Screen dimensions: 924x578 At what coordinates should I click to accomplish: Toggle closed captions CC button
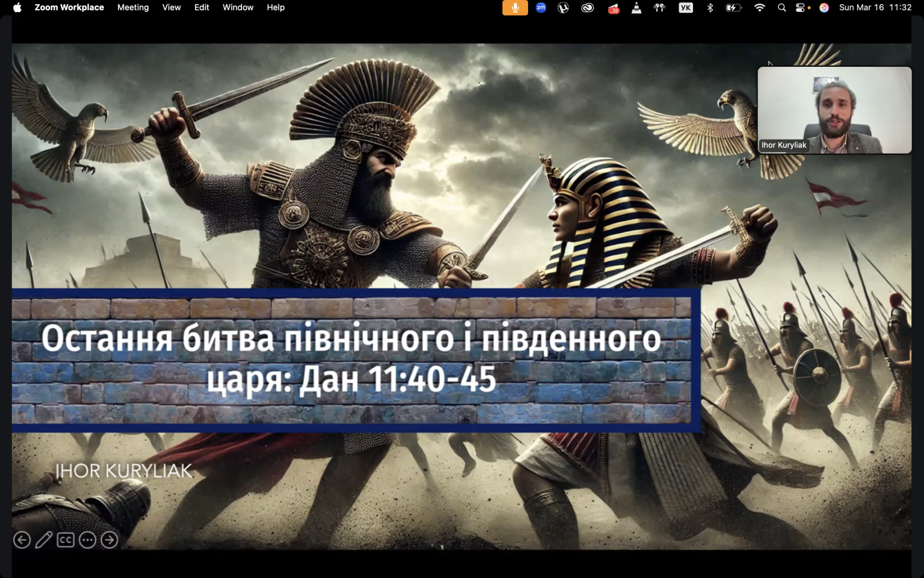pos(66,540)
